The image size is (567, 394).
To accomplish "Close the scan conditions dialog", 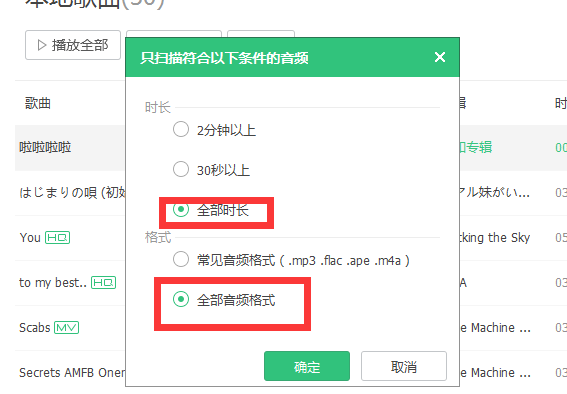I will [x=440, y=57].
